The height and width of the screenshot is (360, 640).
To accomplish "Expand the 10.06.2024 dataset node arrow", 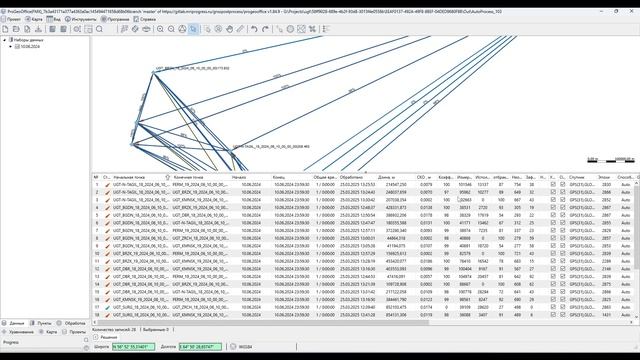I will pyautogui.click(x=11, y=47).
